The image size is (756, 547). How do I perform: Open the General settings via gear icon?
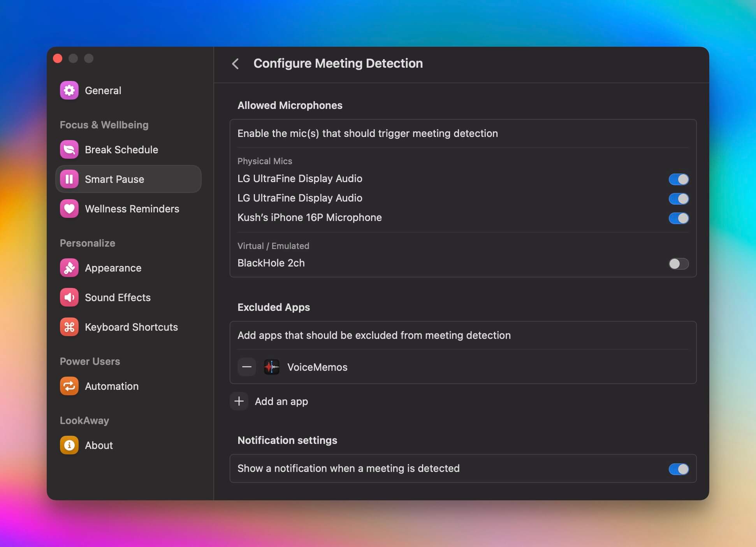pyautogui.click(x=69, y=90)
